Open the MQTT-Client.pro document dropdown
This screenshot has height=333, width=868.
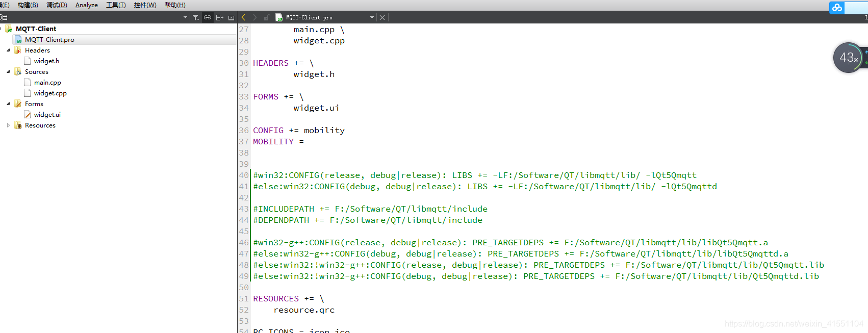372,17
